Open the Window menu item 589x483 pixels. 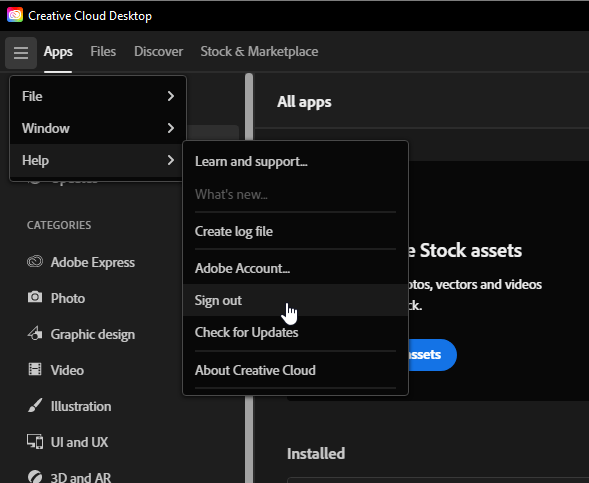(x=98, y=128)
